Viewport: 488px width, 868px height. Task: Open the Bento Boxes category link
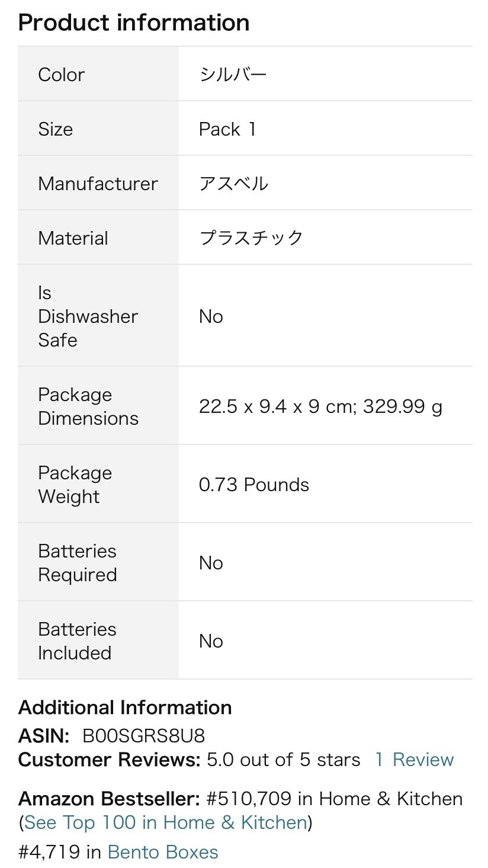click(163, 852)
